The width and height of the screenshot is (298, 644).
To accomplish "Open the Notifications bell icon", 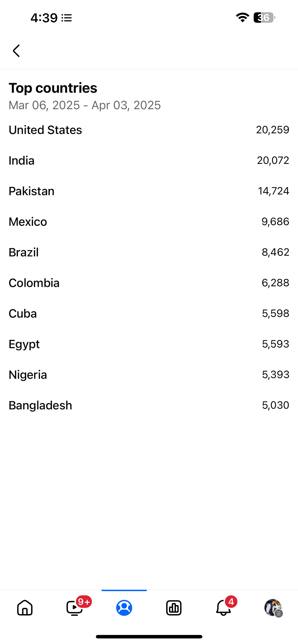I will click(223, 608).
